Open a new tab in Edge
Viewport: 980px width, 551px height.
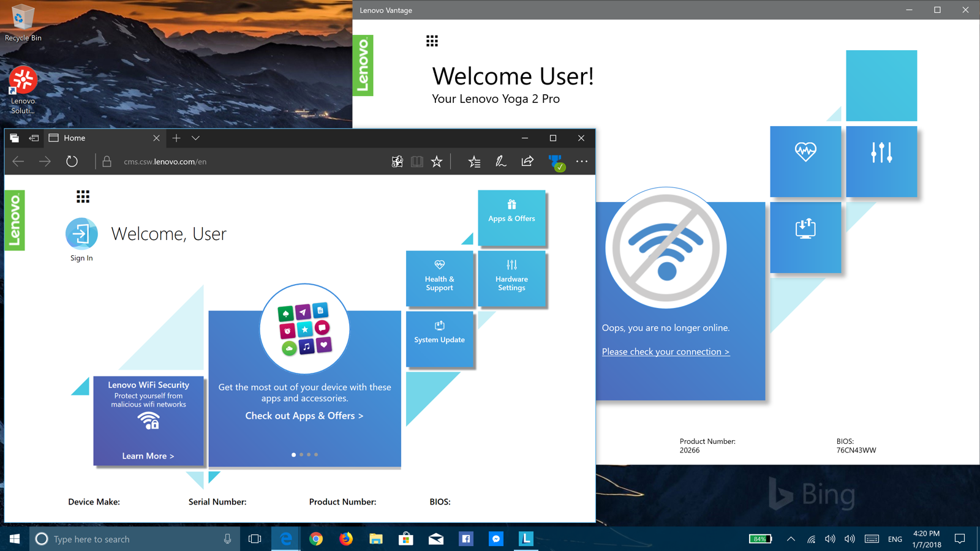(x=176, y=138)
